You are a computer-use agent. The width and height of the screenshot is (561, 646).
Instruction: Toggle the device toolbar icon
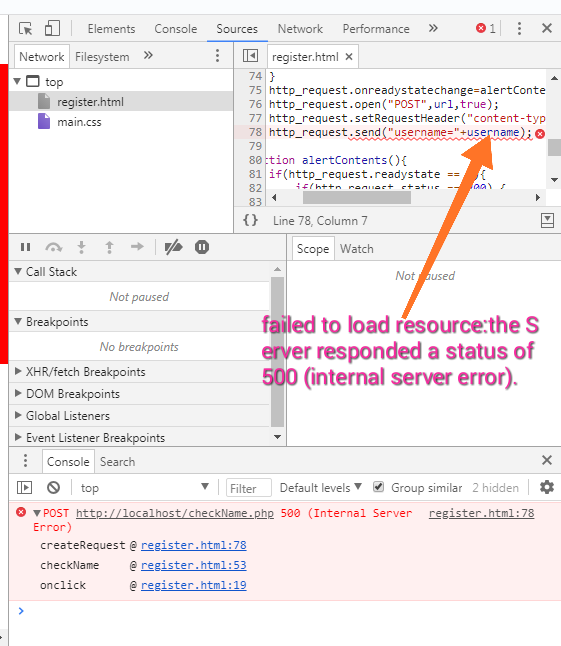point(52,29)
